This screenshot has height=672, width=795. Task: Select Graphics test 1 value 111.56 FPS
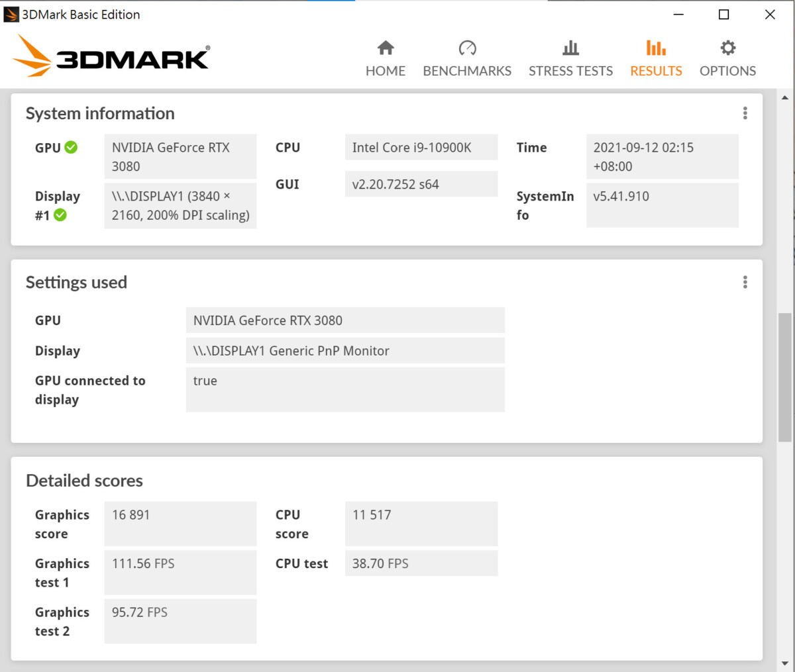(180, 573)
